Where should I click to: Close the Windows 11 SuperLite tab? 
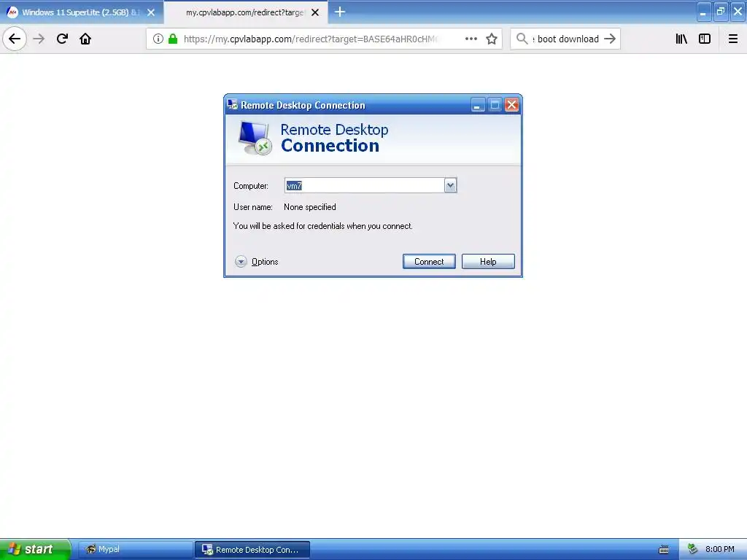coord(151,12)
